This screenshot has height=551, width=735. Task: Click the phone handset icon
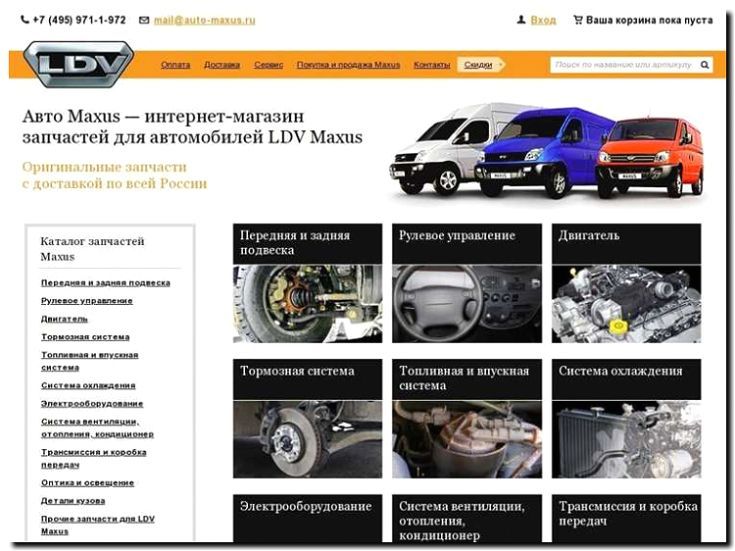[x=25, y=20]
